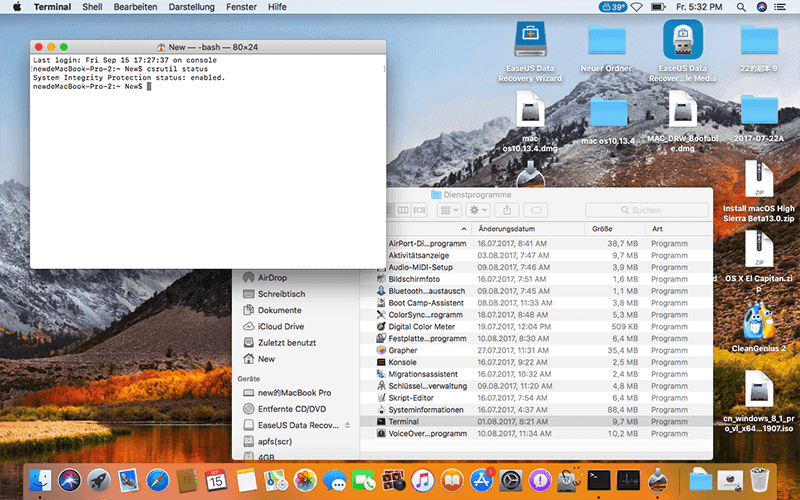The image size is (800, 500).
Task: Select the Terminal row in Finder list
Action: (536, 421)
